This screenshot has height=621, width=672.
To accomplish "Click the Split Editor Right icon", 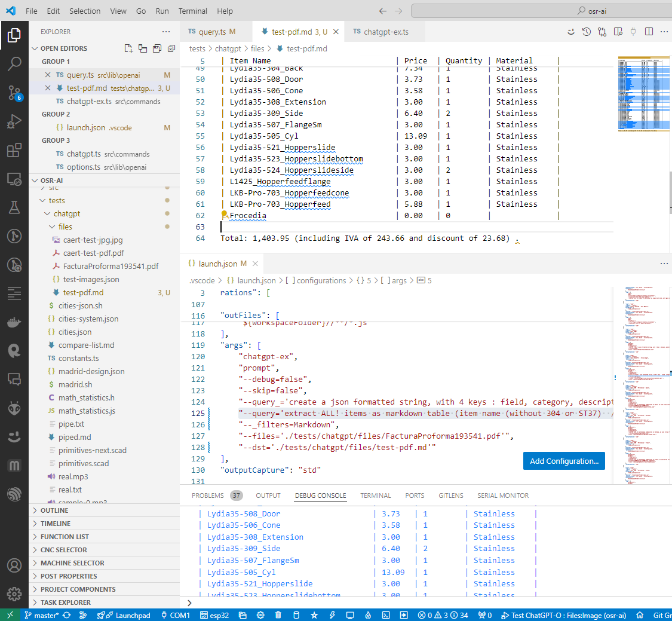I will tap(649, 32).
